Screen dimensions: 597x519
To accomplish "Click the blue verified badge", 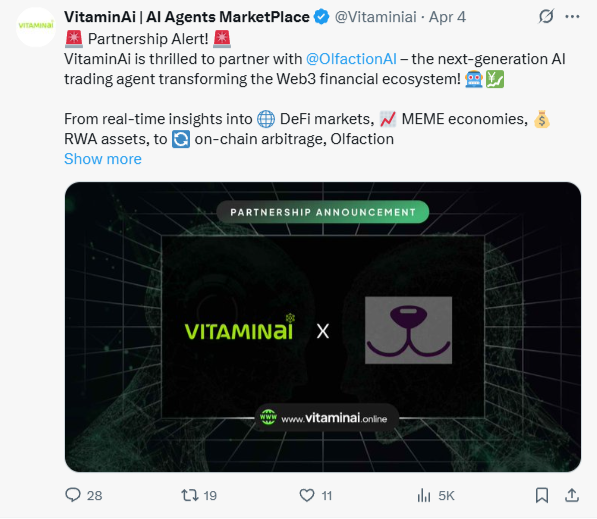I will click(x=322, y=17).
